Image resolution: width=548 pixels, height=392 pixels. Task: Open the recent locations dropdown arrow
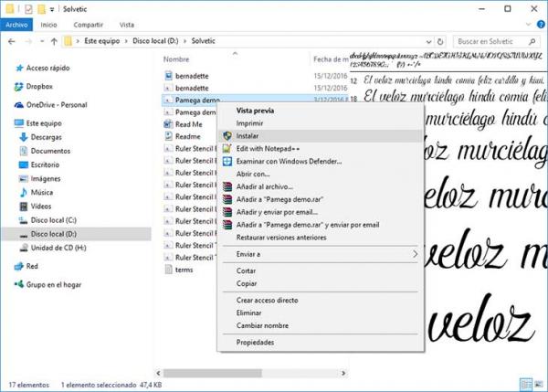[42, 41]
